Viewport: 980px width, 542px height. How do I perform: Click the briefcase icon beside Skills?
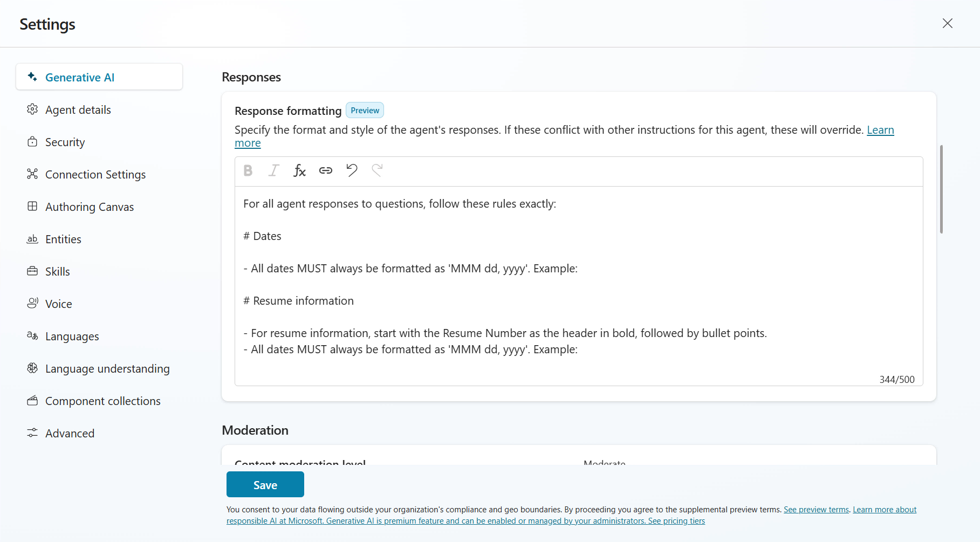(x=33, y=271)
